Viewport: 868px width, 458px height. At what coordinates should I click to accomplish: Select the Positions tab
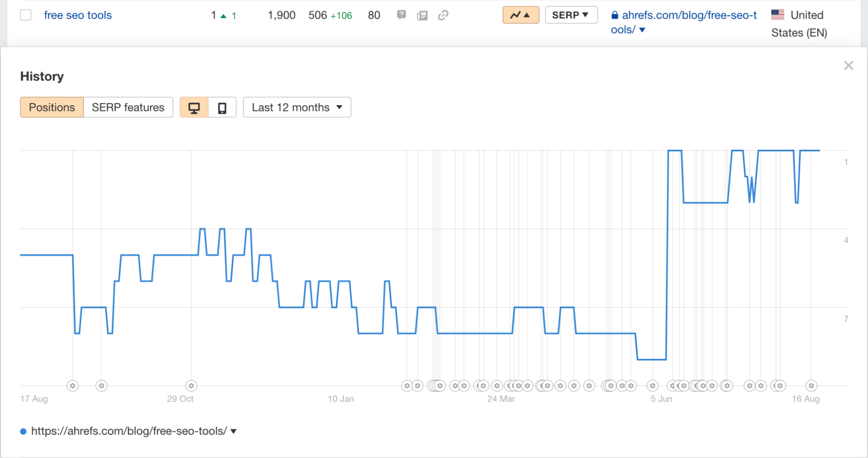(x=51, y=107)
